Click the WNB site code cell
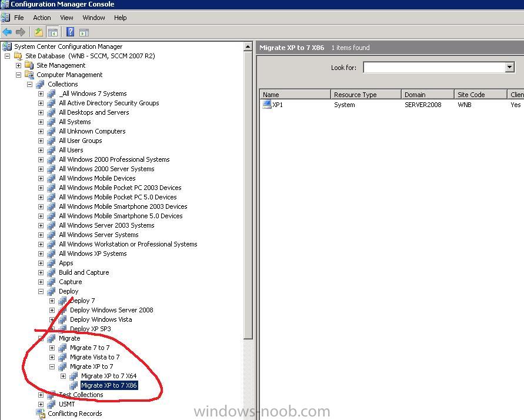Screen dimensions: 524x420 (x=465, y=105)
